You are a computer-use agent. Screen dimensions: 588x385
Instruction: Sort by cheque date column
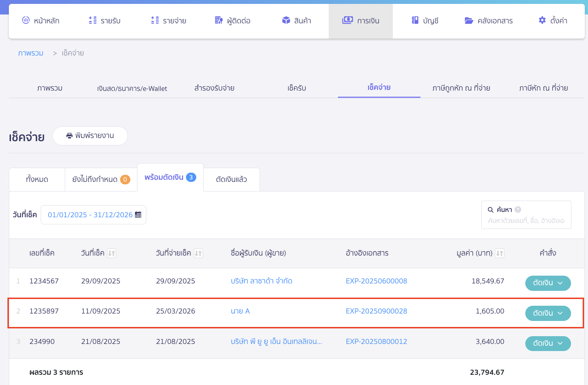112,253
